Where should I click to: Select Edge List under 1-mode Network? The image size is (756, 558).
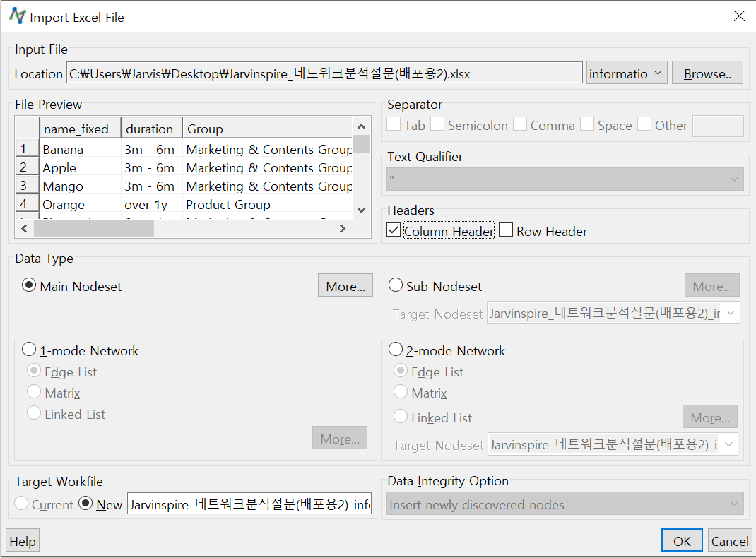click(x=34, y=371)
